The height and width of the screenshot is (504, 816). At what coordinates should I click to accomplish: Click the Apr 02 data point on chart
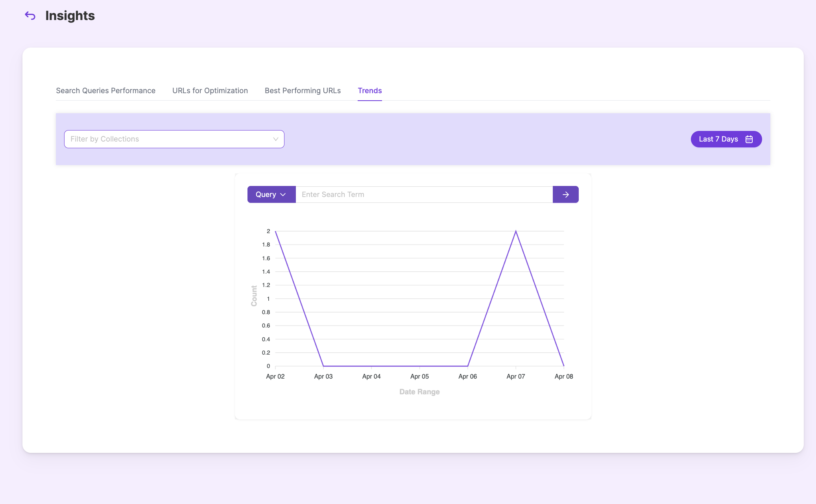(x=275, y=232)
